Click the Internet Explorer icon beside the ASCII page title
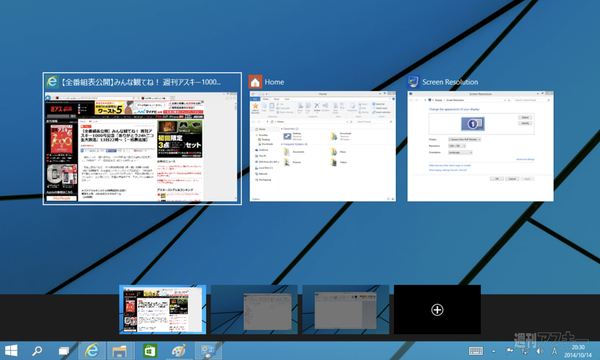Screen dimensions: 600x360 pyautogui.click(x=52, y=82)
